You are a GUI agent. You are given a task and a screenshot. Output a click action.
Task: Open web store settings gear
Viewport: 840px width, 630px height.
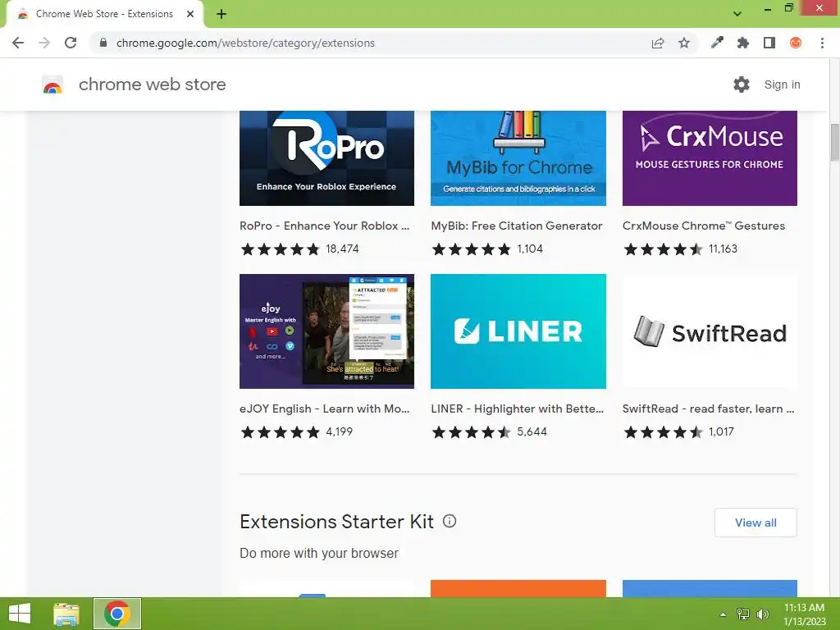pyautogui.click(x=742, y=84)
